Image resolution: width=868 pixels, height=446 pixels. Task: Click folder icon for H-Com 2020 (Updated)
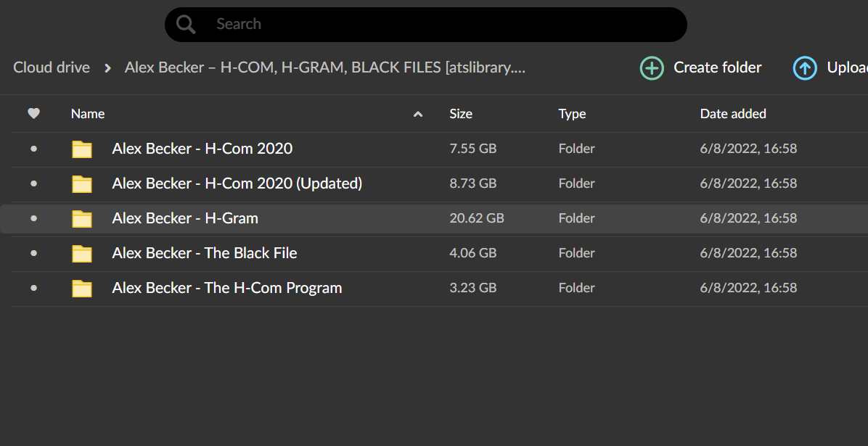82,183
